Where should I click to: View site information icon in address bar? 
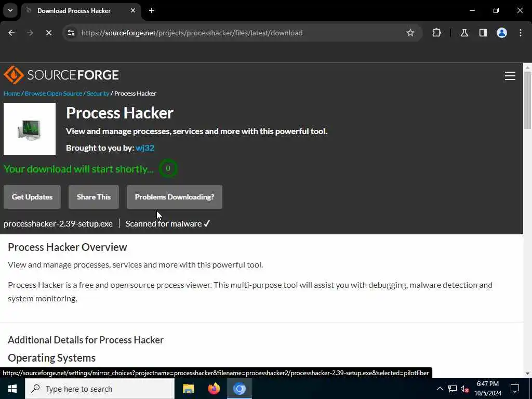pos(71,33)
